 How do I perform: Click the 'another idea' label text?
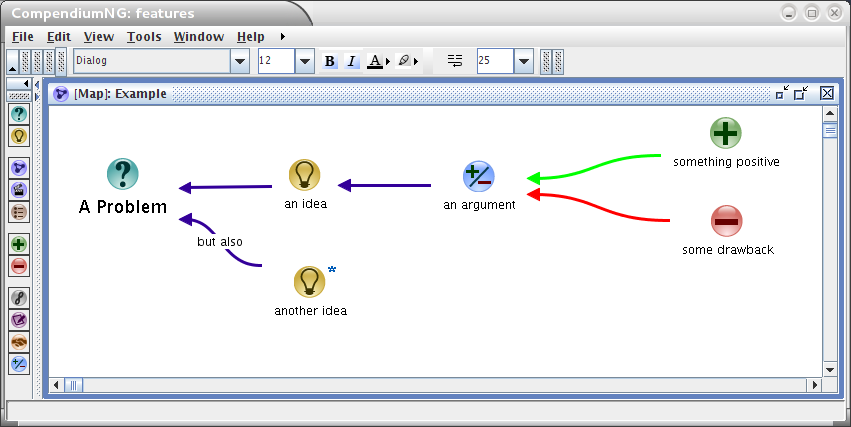pos(310,311)
